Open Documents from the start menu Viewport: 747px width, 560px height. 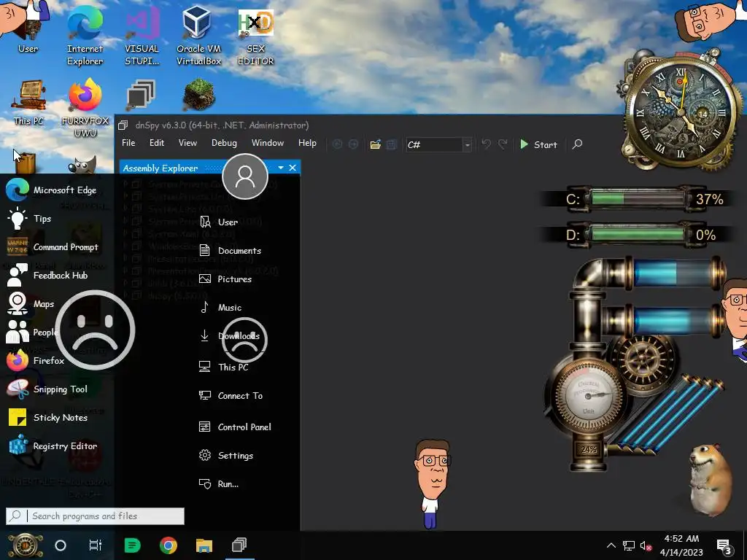point(230,251)
